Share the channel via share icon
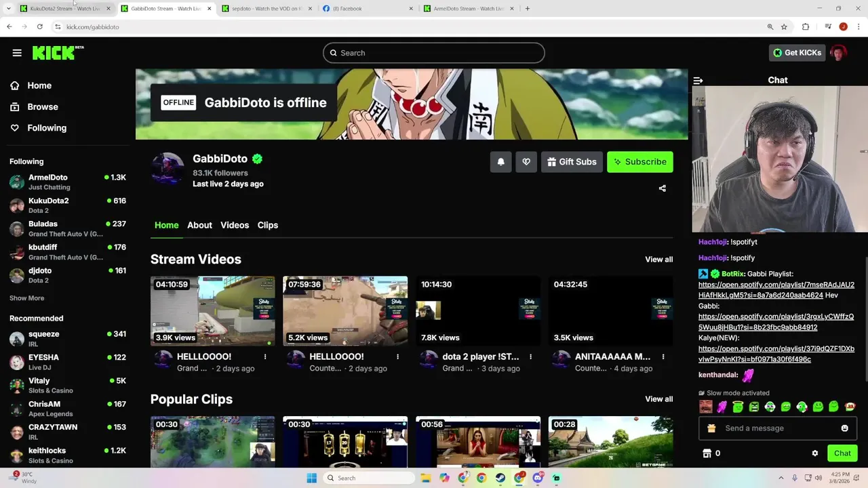 [x=663, y=188]
